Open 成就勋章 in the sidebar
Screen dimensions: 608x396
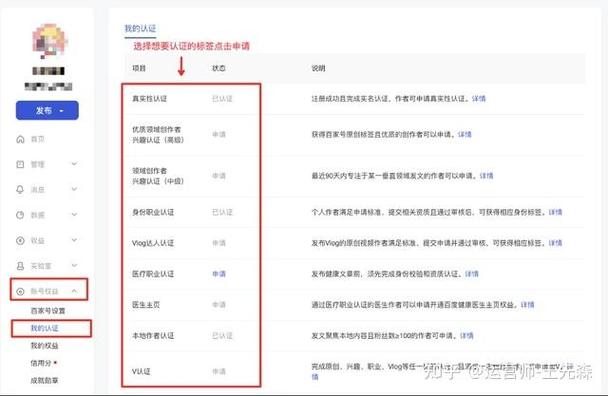44,380
